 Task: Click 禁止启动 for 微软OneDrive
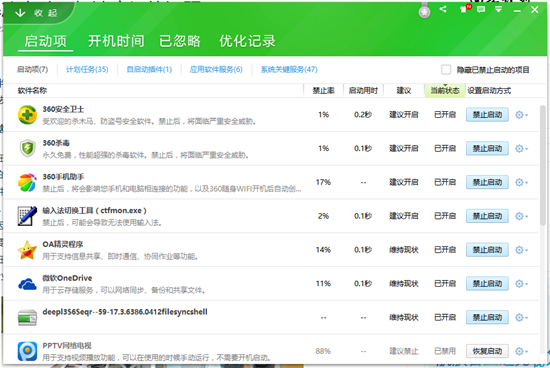(487, 284)
